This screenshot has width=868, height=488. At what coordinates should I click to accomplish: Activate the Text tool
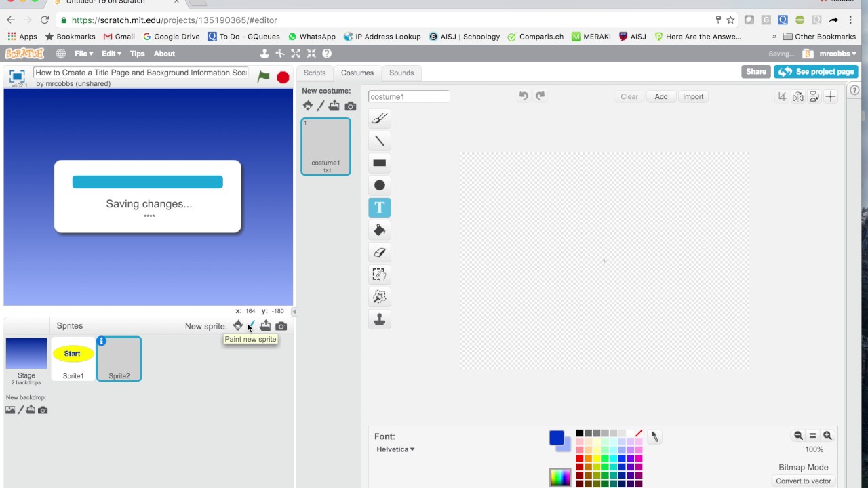[x=380, y=207]
